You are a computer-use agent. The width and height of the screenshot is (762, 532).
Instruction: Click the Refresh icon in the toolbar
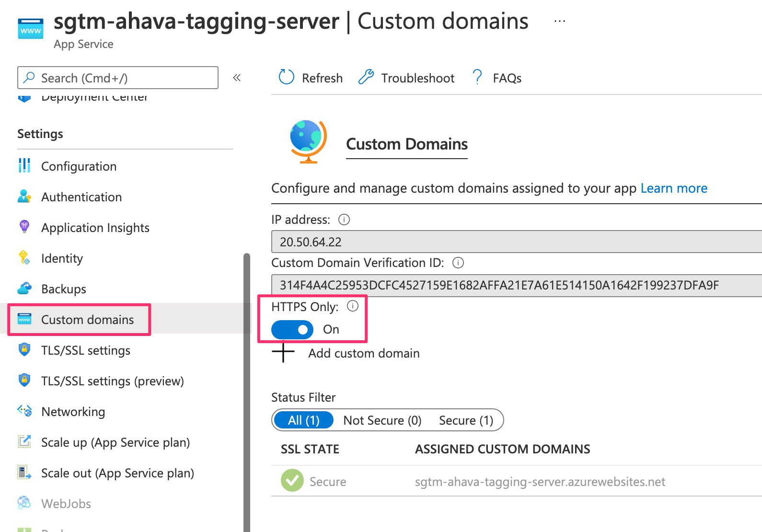pos(286,77)
